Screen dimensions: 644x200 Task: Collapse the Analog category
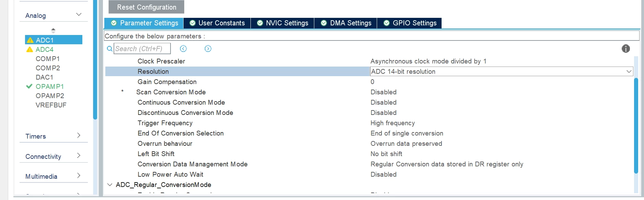(x=79, y=14)
